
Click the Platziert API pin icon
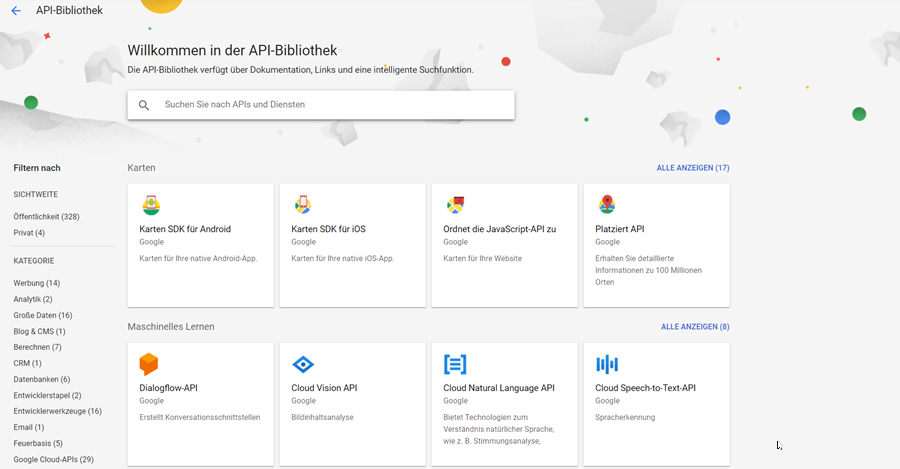pyautogui.click(x=606, y=205)
